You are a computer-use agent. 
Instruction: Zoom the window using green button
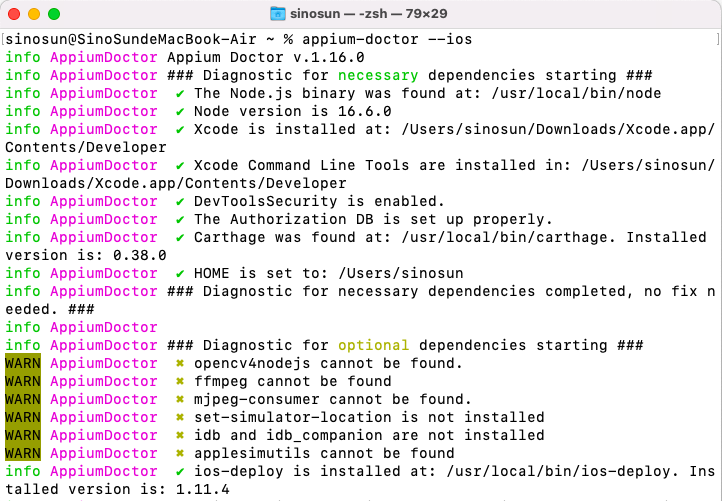point(54,14)
